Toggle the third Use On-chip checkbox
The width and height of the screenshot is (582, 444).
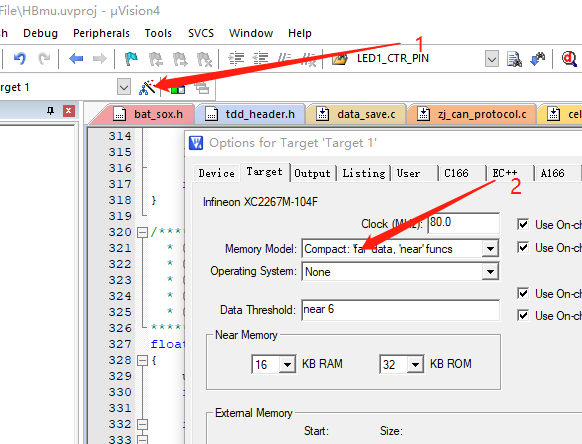pyautogui.click(x=523, y=293)
